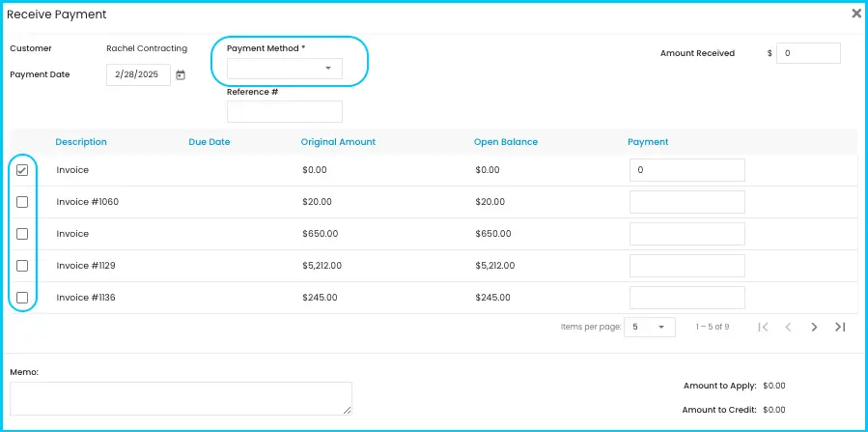This screenshot has width=868, height=432.
Task: Open the Payment Date calendar picker
Action: [x=181, y=74]
